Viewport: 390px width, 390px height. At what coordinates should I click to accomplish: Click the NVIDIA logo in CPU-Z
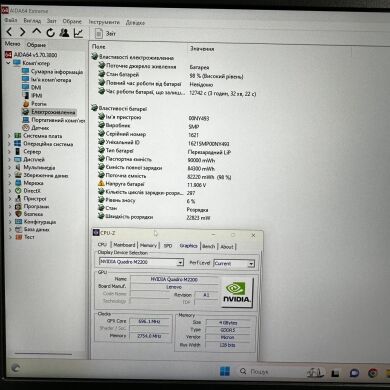(x=236, y=292)
